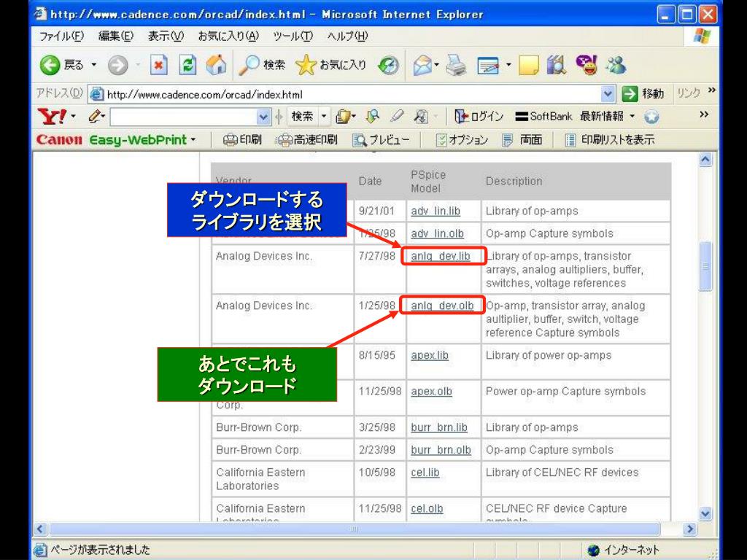
Task: Click the Yahoo 検索 search button
Action: [303, 116]
